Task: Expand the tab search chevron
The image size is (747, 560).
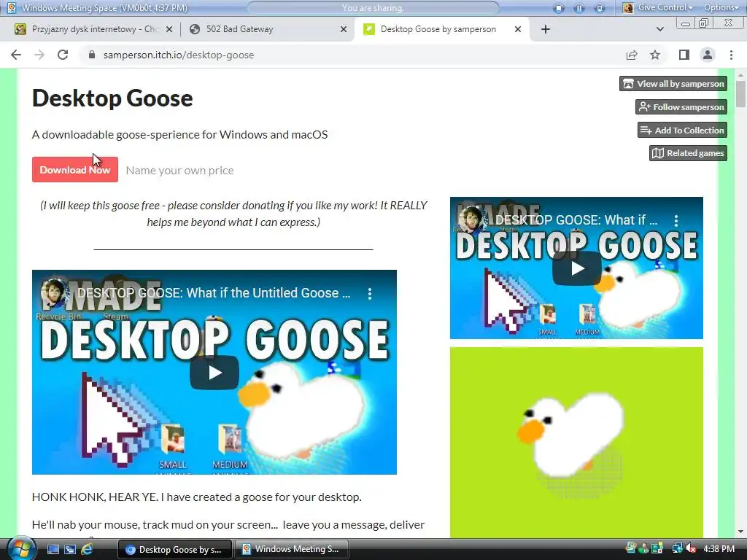Action: [659, 29]
